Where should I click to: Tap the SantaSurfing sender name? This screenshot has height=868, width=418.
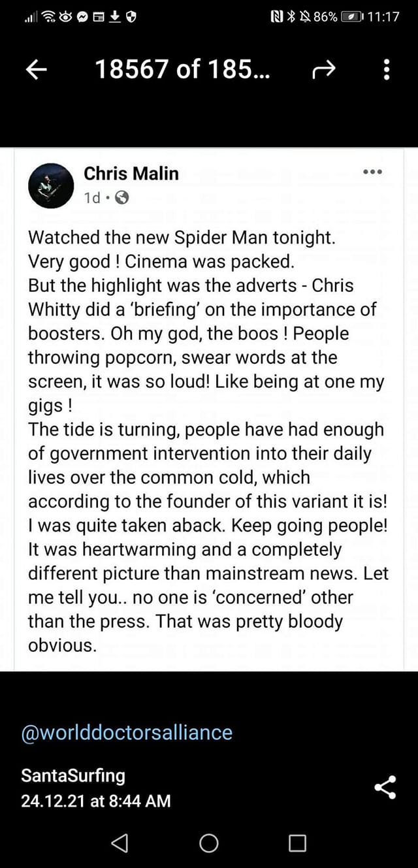pos(73,775)
